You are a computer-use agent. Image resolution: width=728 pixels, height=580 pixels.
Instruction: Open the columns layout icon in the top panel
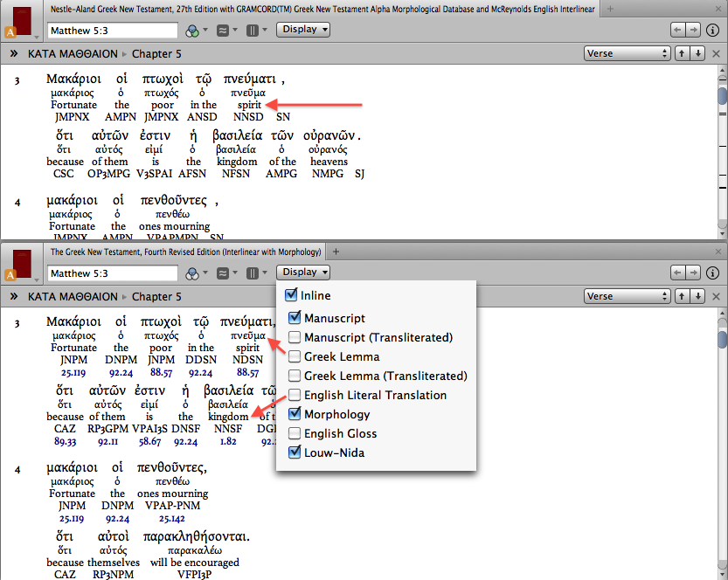tap(252, 31)
